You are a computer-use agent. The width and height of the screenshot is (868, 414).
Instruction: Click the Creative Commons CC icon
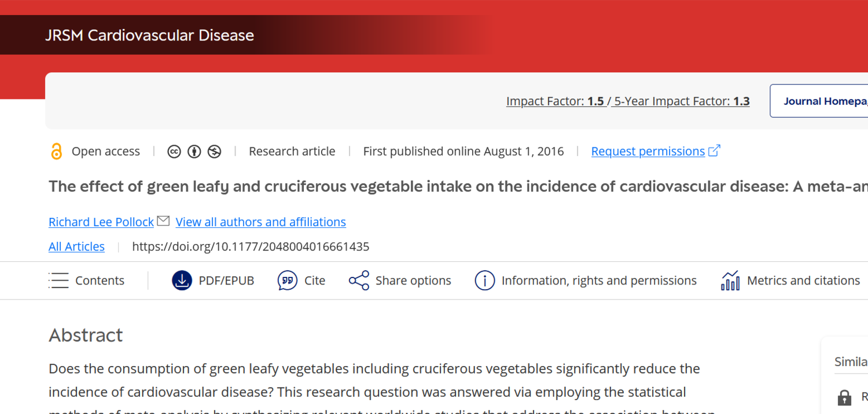[x=174, y=151]
